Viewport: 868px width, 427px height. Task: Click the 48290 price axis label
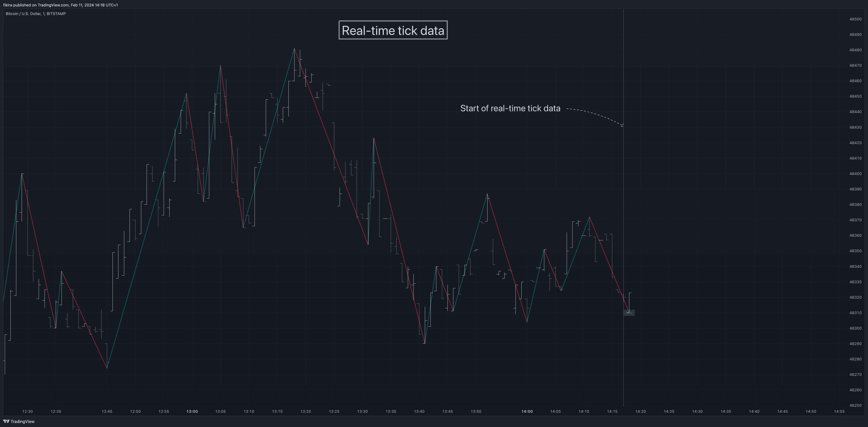(x=856, y=344)
